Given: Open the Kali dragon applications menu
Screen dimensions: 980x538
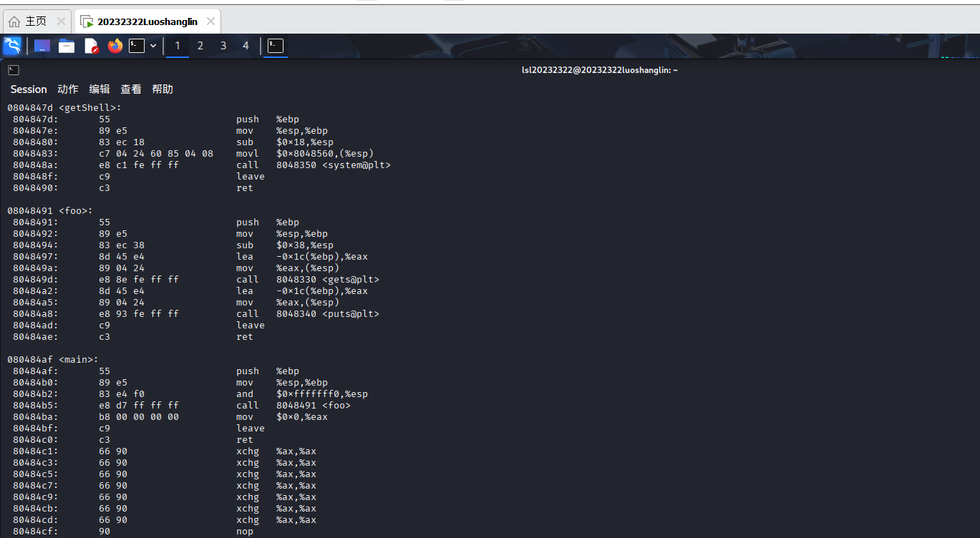Looking at the screenshot, I should click(12, 46).
